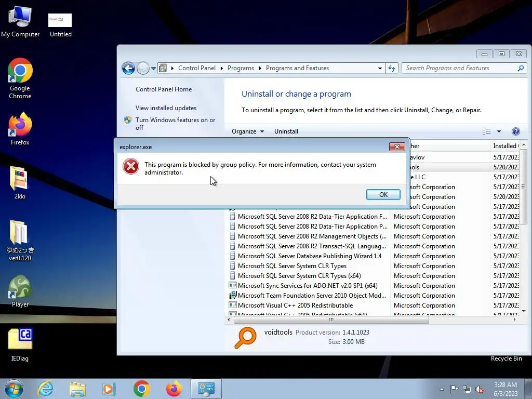Open clock showing 3:28 AM
Viewport: 532px width, 399px height.
506,389
